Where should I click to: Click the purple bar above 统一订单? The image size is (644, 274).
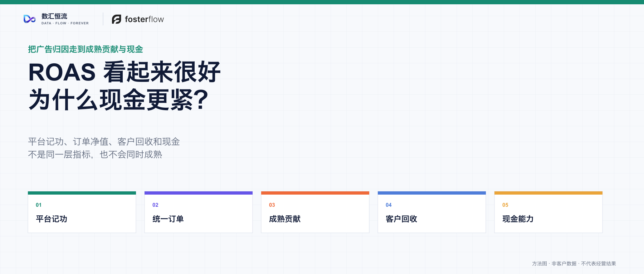tap(199, 193)
